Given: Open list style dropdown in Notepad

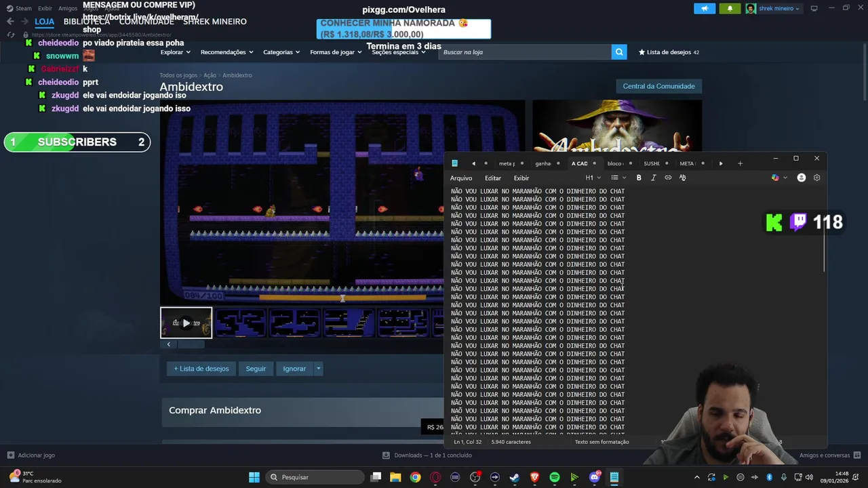Looking at the screenshot, I should pos(618,178).
